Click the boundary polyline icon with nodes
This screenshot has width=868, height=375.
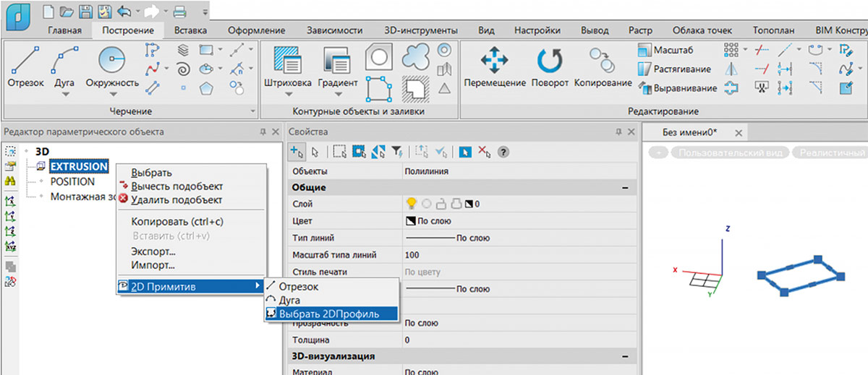(x=378, y=88)
